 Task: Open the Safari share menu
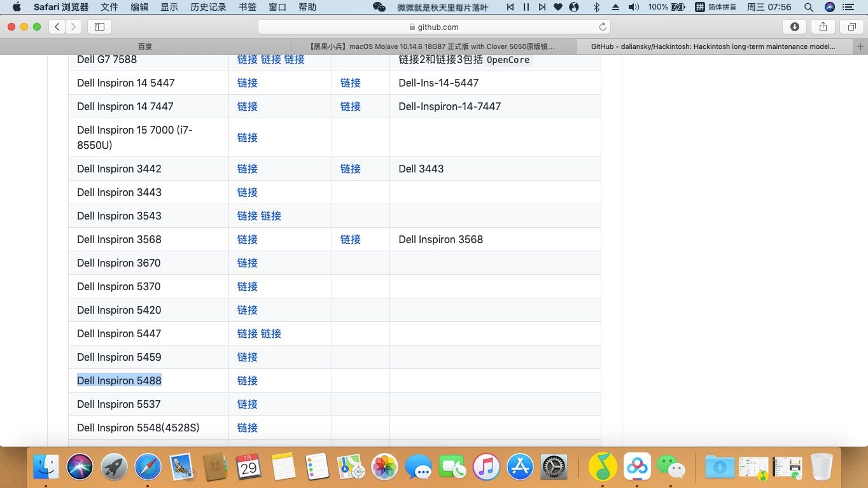[823, 27]
